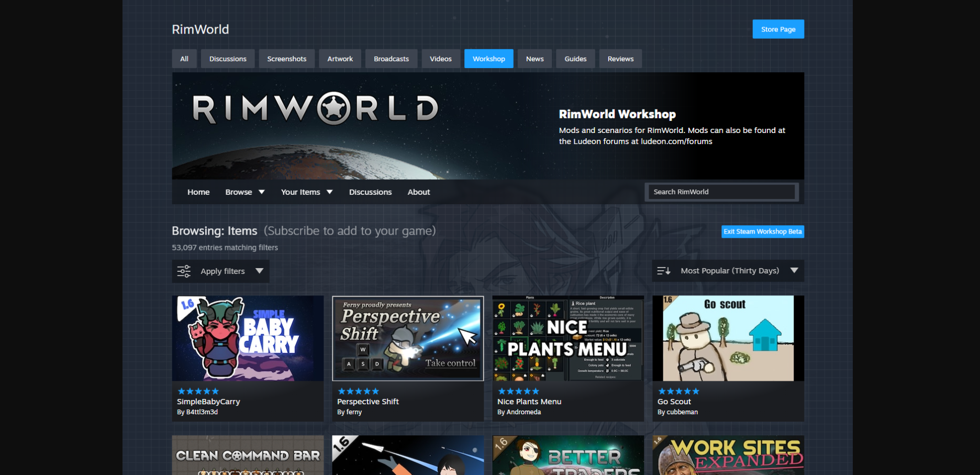
Task: Open author B4ttl3m3d's profile link
Action: click(202, 412)
